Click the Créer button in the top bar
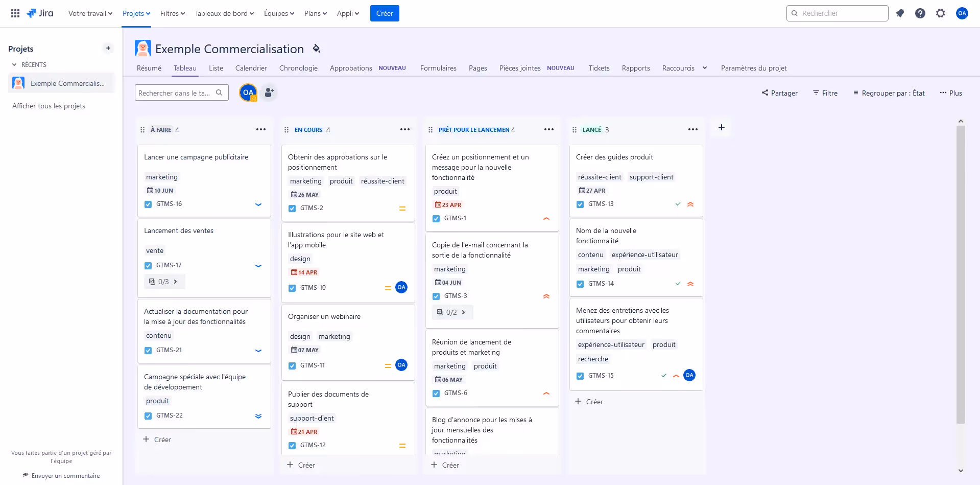980x485 pixels. tap(384, 13)
